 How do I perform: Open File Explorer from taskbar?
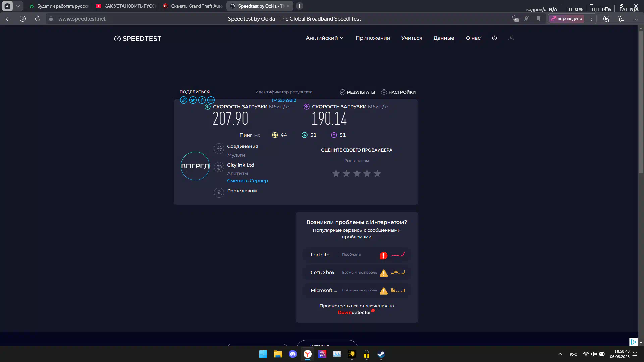278,354
